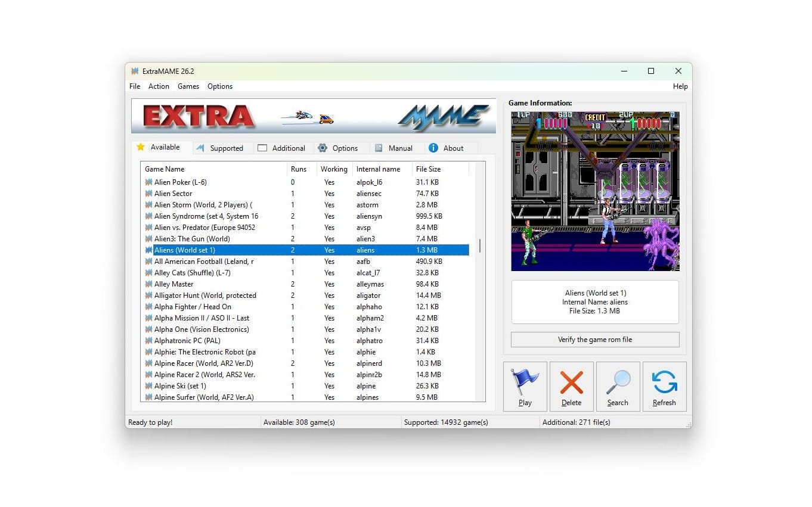This screenshot has height=507, width=812.
Task: Click the star icon on Available tab
Action: click(x=141, y=147)
